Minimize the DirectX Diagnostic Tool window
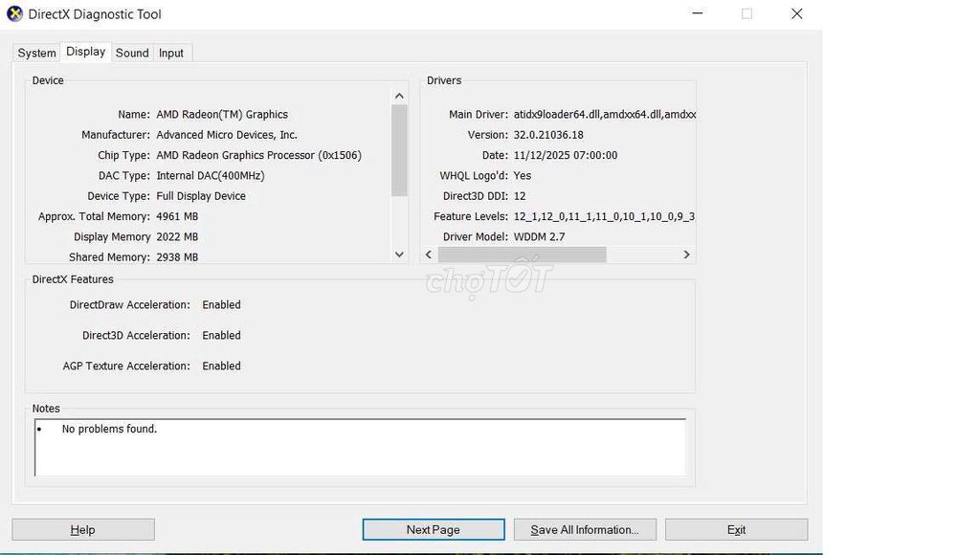The image size is (980, 555). coord(698,13)
